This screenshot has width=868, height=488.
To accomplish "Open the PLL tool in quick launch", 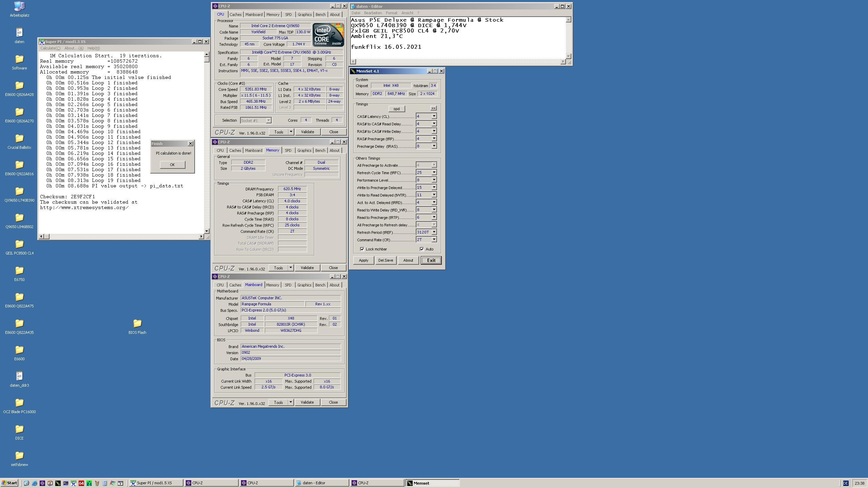I will (x=66, y=483).
